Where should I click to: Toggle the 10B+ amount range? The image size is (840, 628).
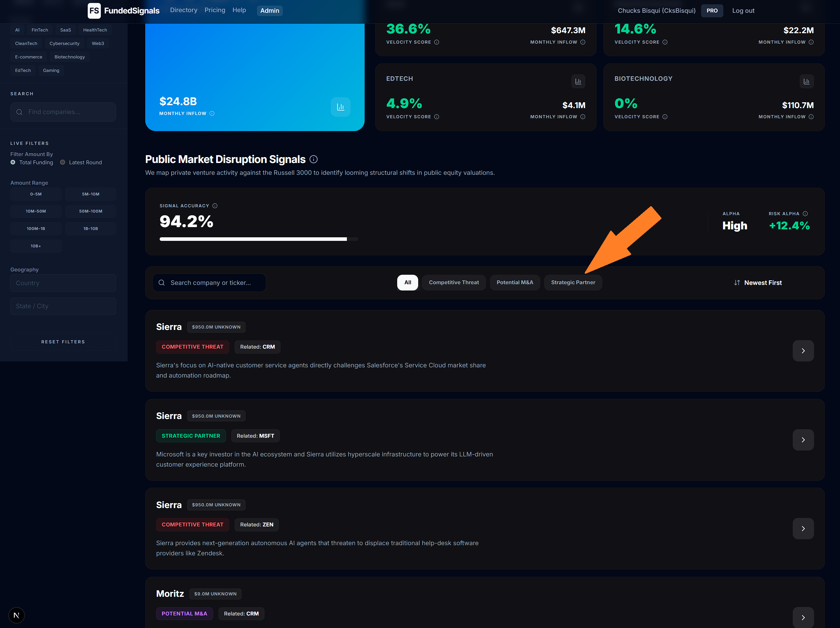coord(36,246)
